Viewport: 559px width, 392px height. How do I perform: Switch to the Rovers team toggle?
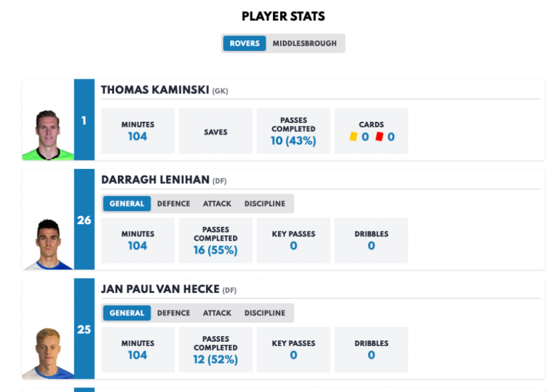[244, 43]
